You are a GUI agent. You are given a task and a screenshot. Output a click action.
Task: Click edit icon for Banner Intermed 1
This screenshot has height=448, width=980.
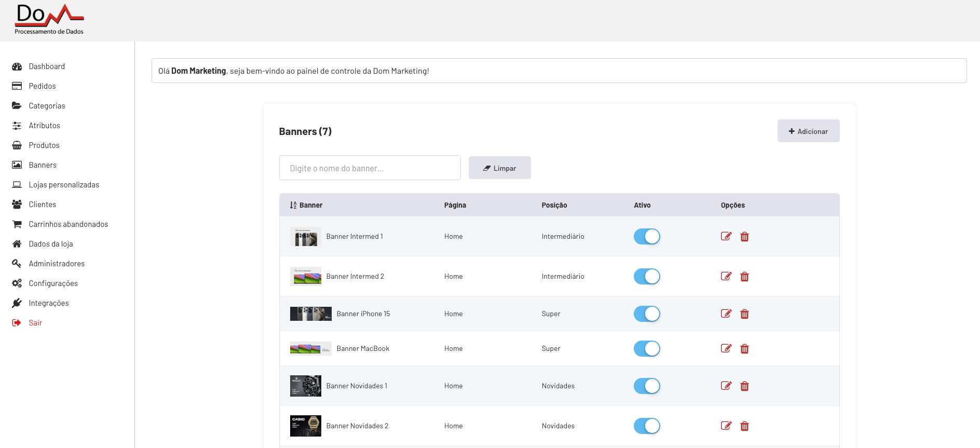coord(726,236)
